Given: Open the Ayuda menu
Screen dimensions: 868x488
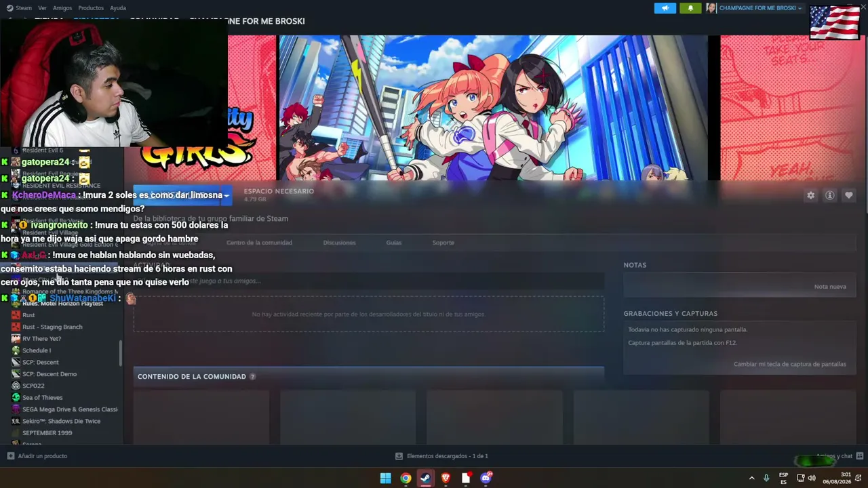Looking at the screenshot, I should click(x=118, y=8).
